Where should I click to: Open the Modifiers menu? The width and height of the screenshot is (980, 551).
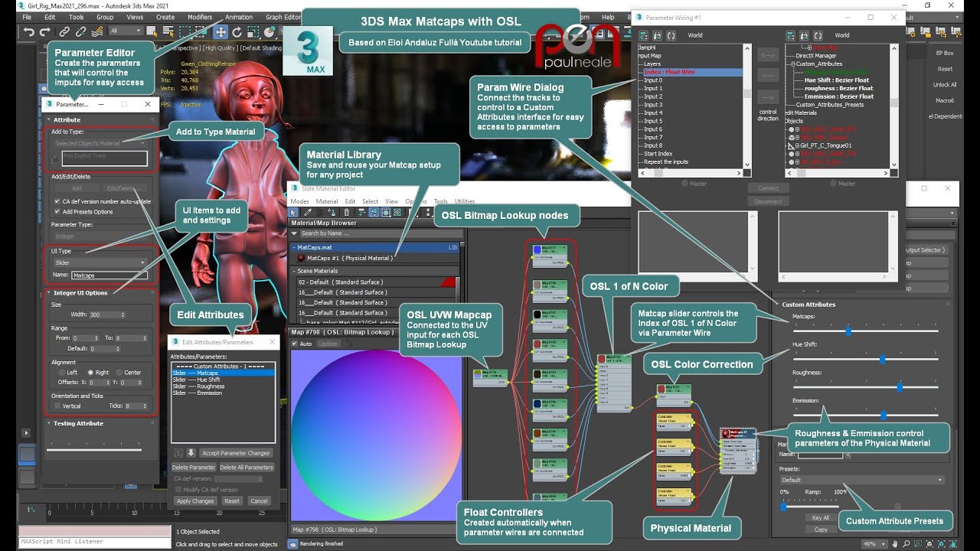click(200, 17)
